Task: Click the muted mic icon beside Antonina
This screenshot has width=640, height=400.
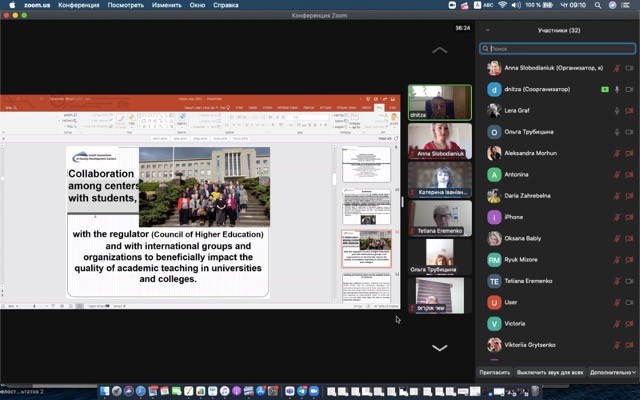Action: (617, 174)
